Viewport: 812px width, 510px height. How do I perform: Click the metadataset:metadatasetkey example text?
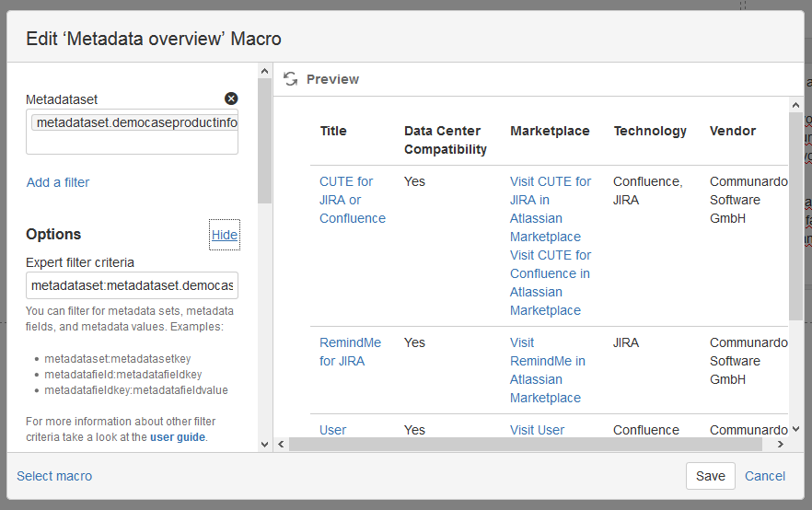pyautogui.click(x=118, y=359)
